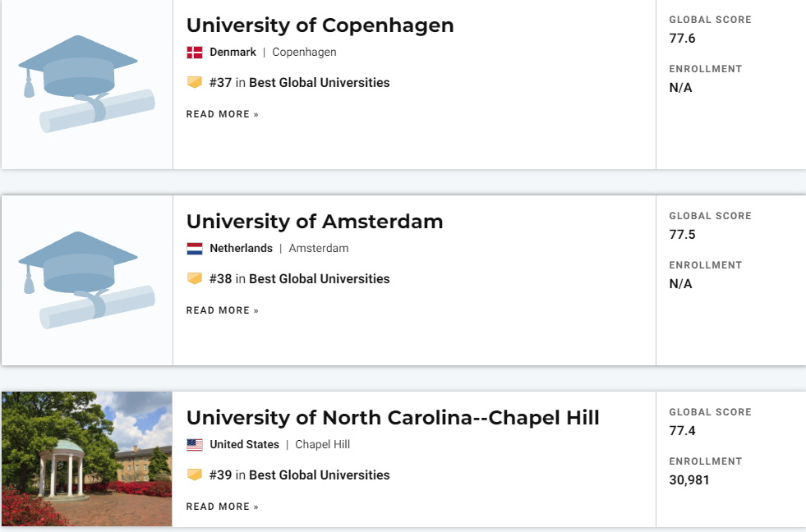Open the University of Copenhagen title link
The height and width of the screenshot is (532, 806).
(320, 25)
